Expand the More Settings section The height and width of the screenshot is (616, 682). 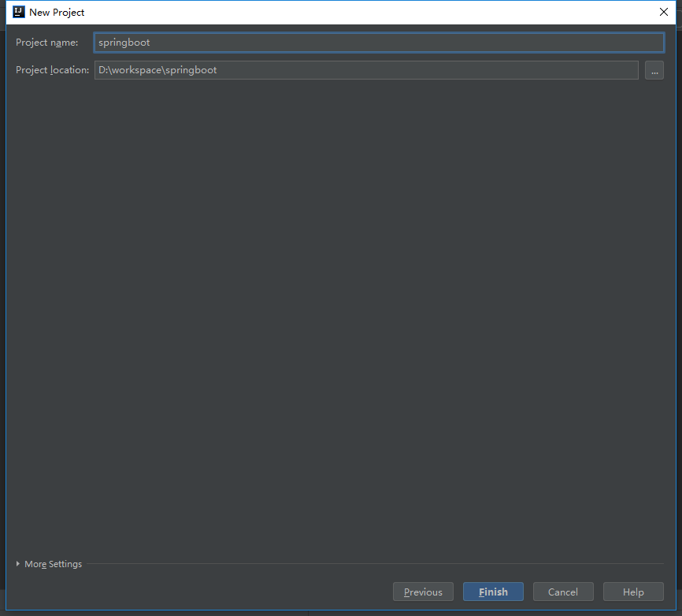click(x=49, y=564)
